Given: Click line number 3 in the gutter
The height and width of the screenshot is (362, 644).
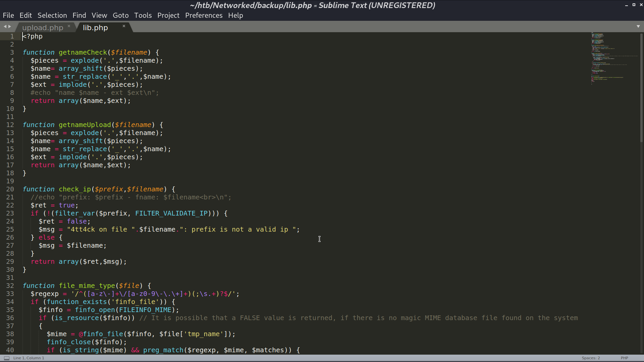Looking at the screenshot, I should coord(12,52).
